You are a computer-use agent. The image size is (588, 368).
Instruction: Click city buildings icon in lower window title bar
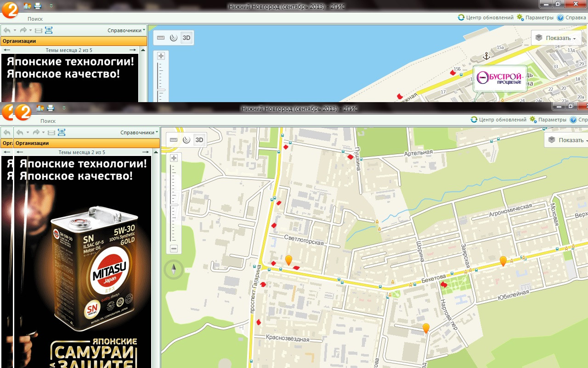[40, 108]
